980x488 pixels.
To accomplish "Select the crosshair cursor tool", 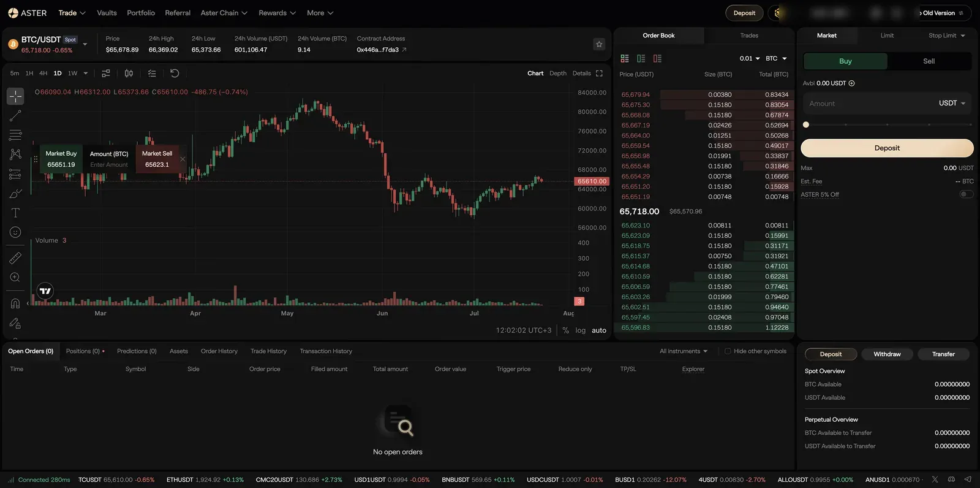I will point(15,96).
